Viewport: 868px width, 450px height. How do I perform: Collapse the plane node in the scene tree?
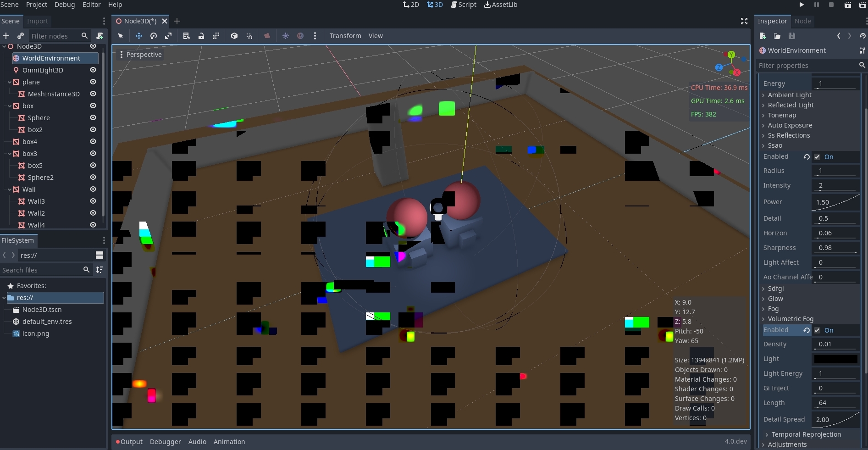click(10, 82)
